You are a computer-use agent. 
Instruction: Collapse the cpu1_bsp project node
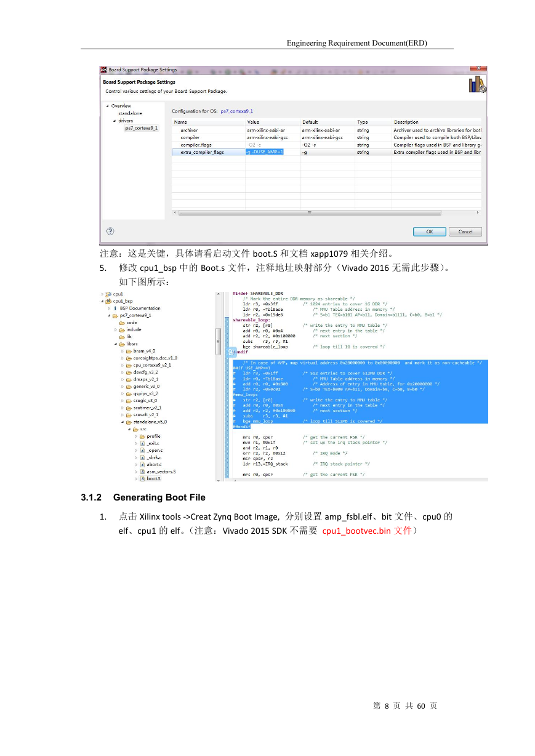tap(102, 301)
